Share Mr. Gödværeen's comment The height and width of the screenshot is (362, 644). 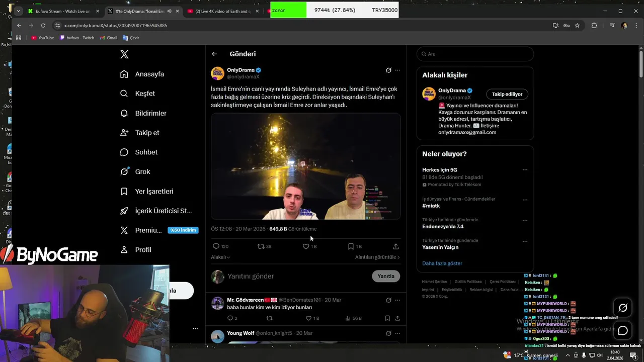click(397, 318)
